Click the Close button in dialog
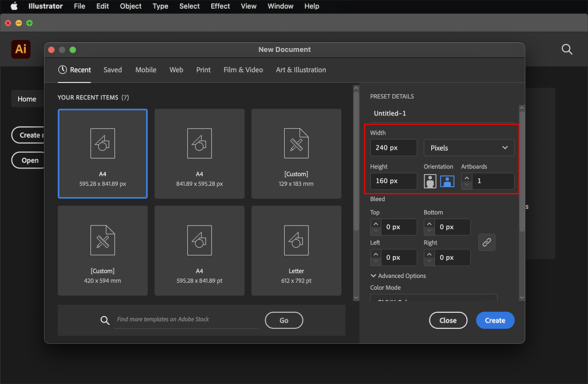 pyautogui.click(x=448, y=320)
